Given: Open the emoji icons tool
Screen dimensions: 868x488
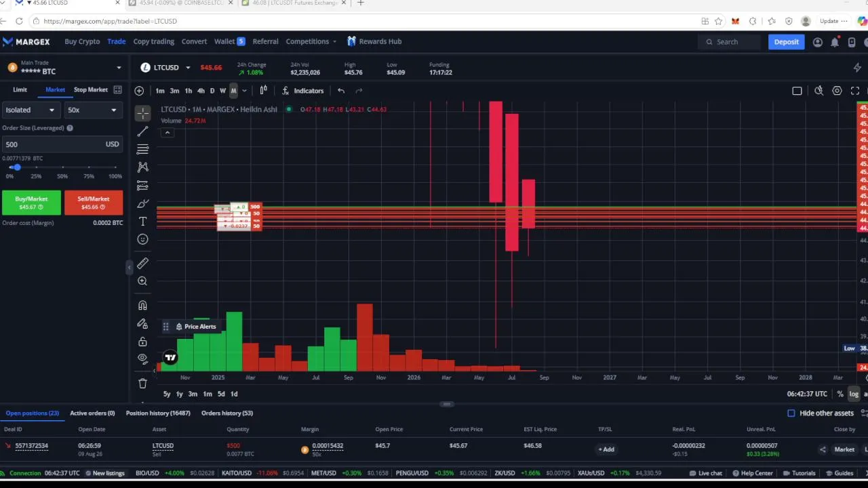Looking at the screenshot, I should [x=142, y=239].
